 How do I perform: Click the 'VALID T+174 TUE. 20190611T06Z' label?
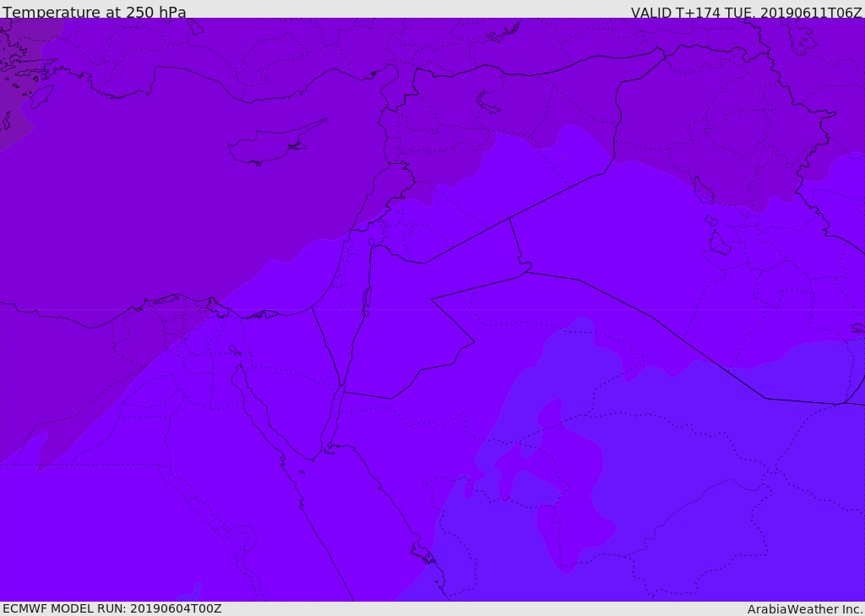pos(746,13)
